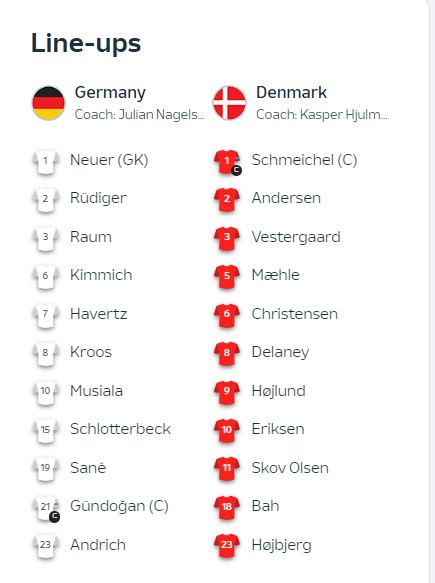Click Gündoğan's number 21 captain shirt icon

46,508
